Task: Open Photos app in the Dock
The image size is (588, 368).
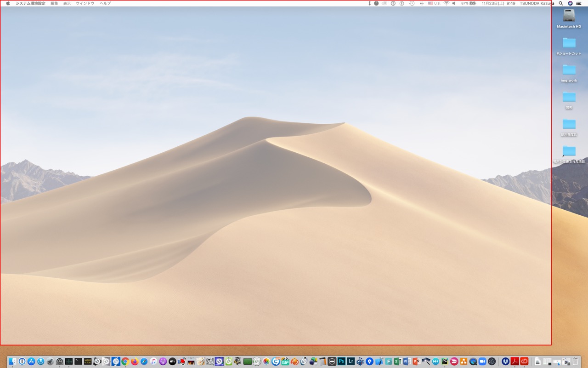Action: coord(266,362)
